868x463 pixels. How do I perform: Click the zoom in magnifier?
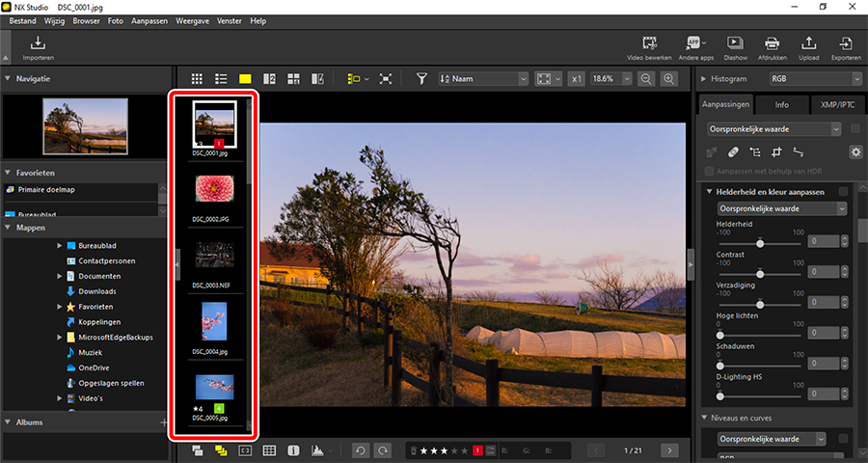coord(669,79)
